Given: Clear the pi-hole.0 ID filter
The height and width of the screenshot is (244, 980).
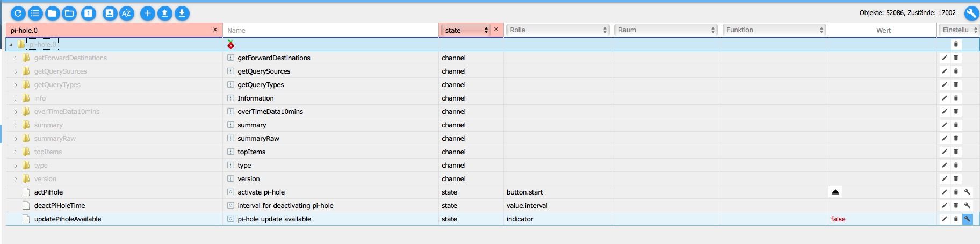Looking at the screenshot, I should [x=215, y=30].
